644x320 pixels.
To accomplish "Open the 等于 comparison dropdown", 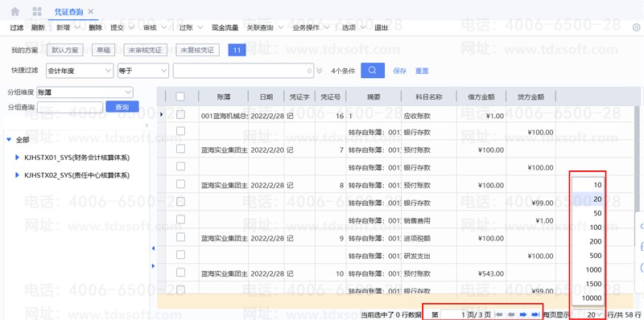I will [x=143, y=71].
